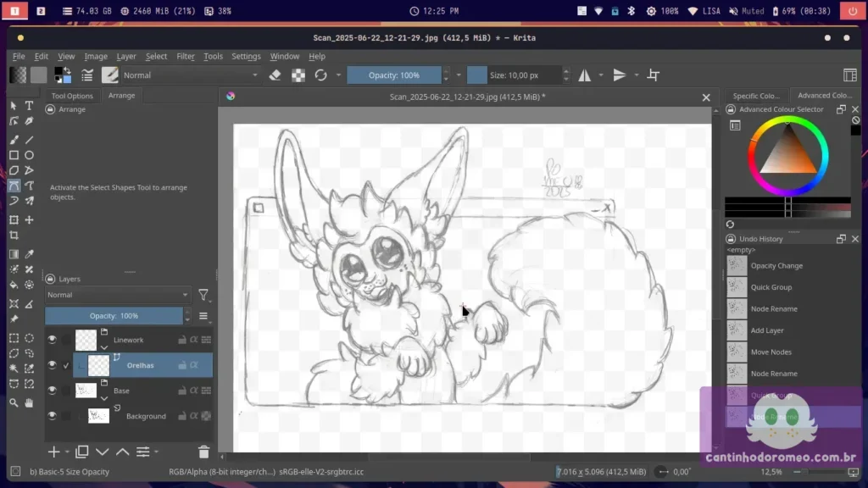868x488 pixels.
Task: Reload the original brush preset
Action: click(x=321, y=75)
